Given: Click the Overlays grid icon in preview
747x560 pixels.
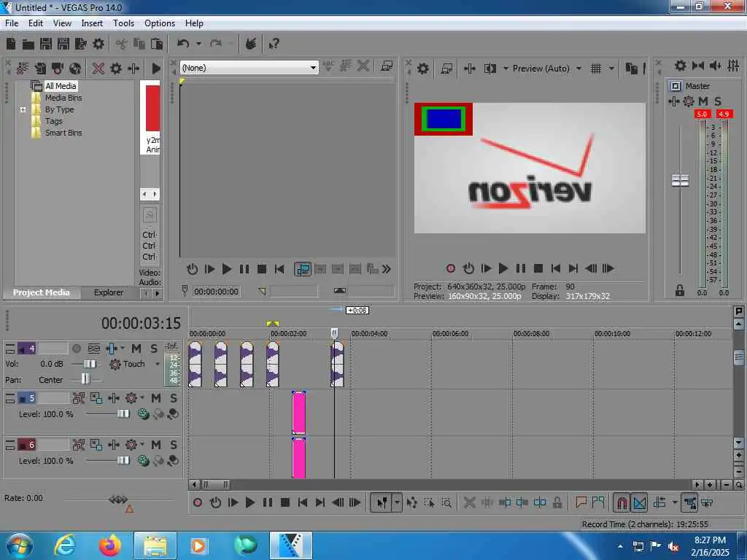Looking at the screenshot, I should click(x=595, y=69).
